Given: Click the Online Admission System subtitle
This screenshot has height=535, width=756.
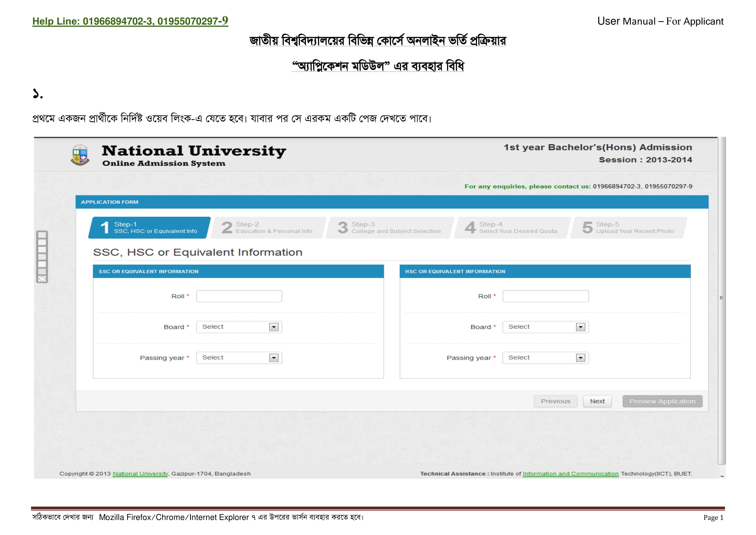Looking at the screenshot, I should pos(164,163).
